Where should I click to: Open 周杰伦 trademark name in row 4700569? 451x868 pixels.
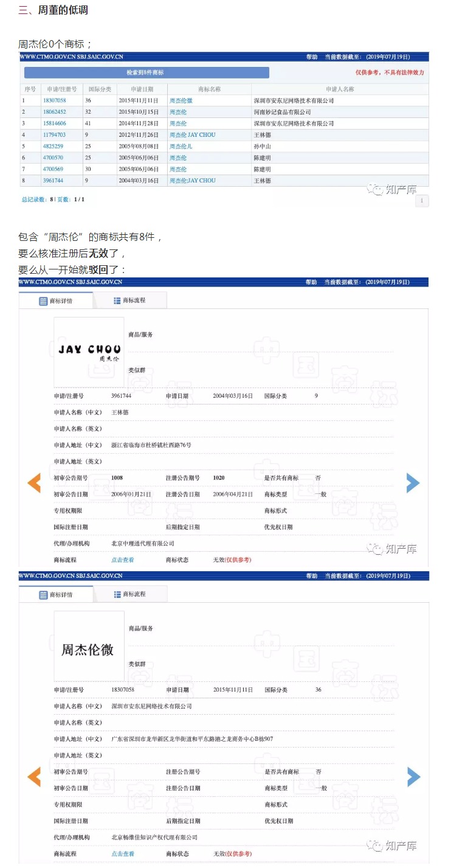pyautogui.click(x=178, y=169)
